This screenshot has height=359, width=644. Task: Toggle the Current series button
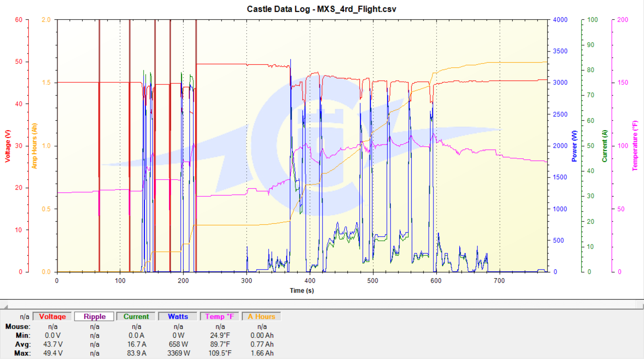pyautogui.click(x=136, y=316)
